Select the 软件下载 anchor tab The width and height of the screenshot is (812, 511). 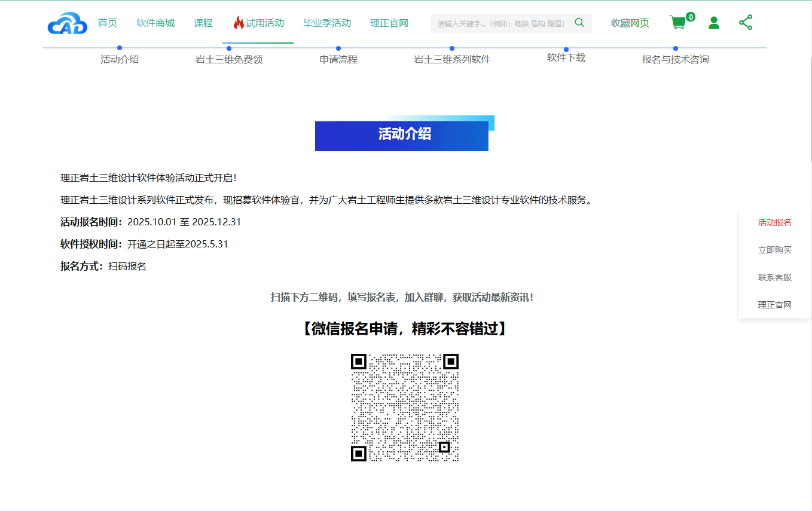point(566,58)
